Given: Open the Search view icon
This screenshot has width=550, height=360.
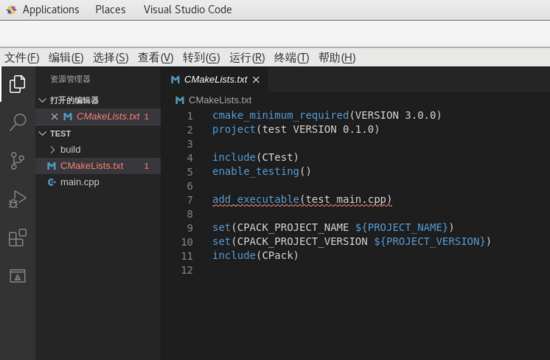Looking at the screenshot, I should (17, 122).
